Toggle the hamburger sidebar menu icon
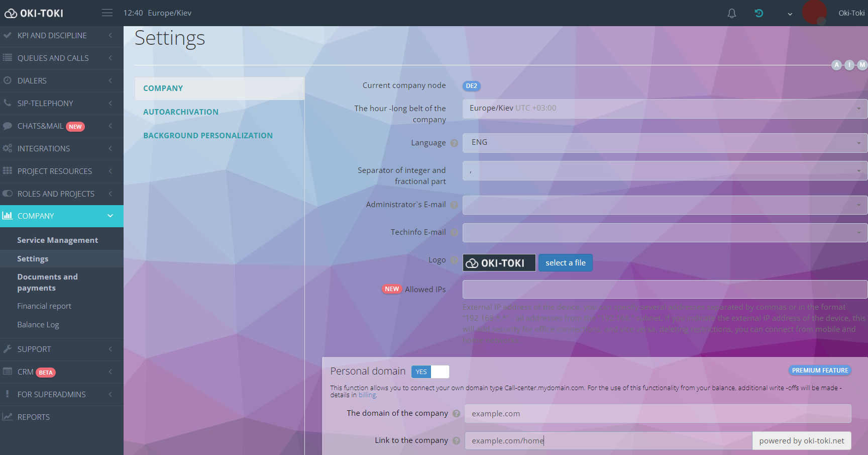The width and height of the screenshot is (868, 455). point(107,13)
